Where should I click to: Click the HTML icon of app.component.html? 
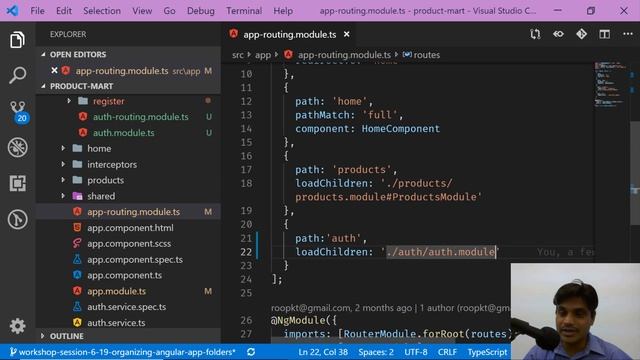[x=77, y=227]
